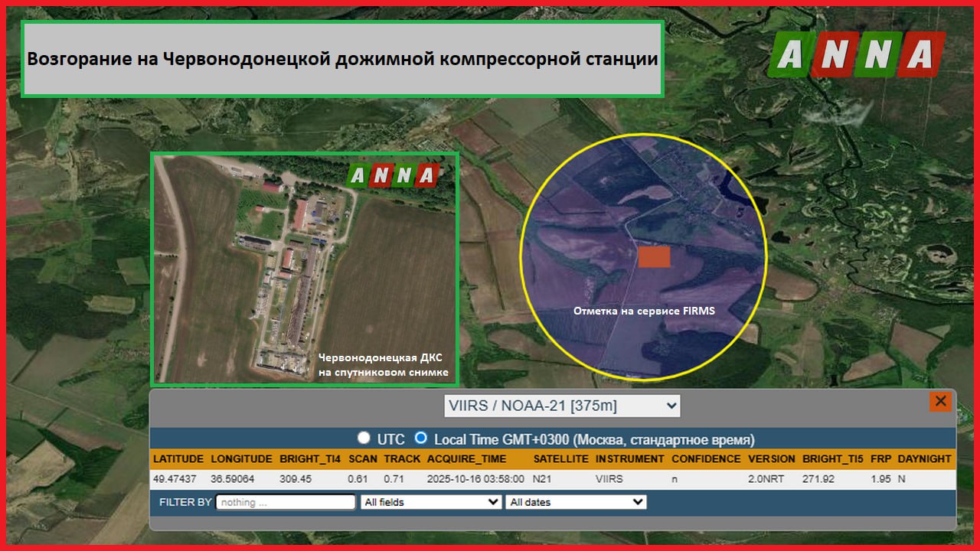Click the FRP column header
980x551 pixels.
point(880,459)
